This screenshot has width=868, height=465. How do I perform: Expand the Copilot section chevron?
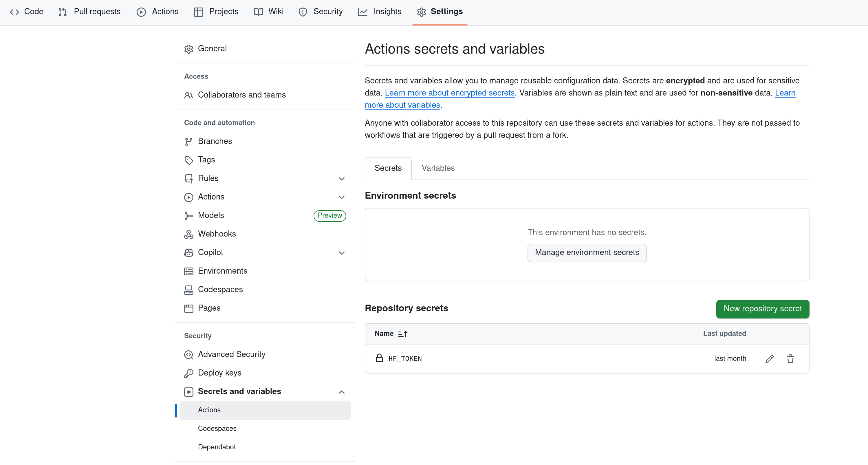(x=341, y=253)
